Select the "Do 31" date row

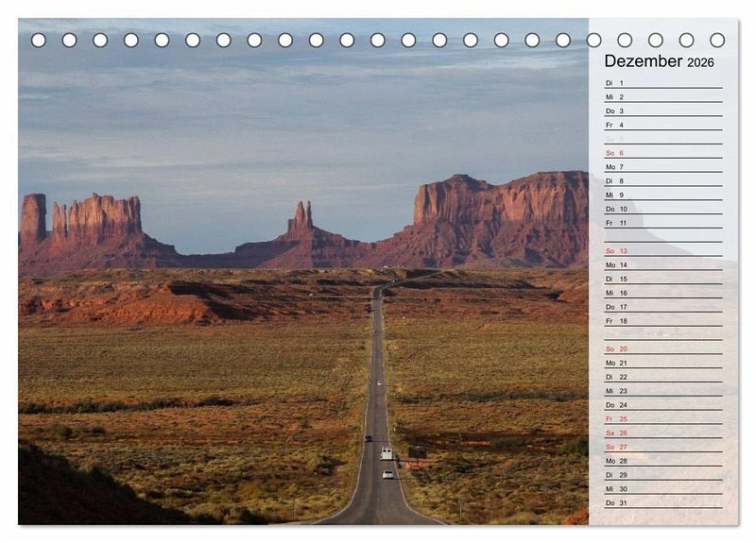click(663, 502)
